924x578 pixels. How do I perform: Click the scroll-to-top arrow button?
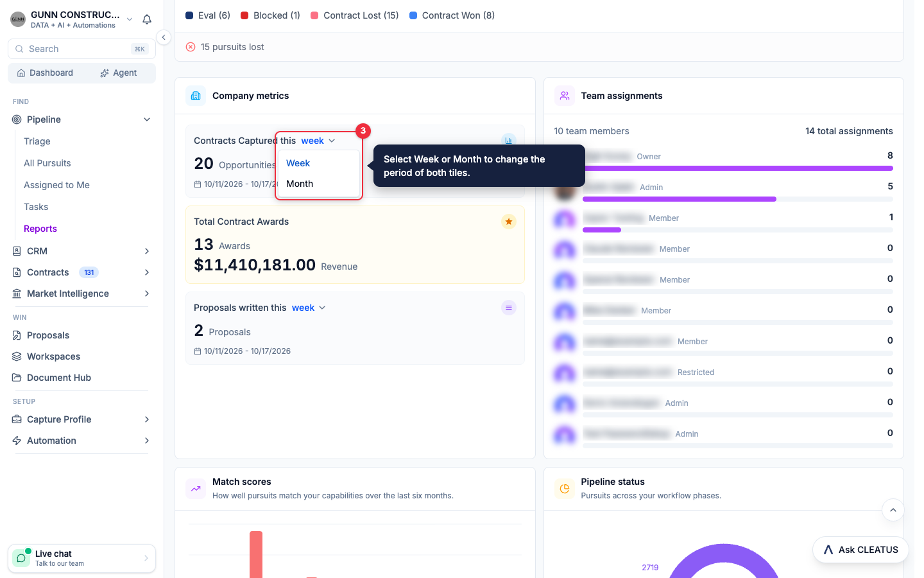tap(893, 510)
